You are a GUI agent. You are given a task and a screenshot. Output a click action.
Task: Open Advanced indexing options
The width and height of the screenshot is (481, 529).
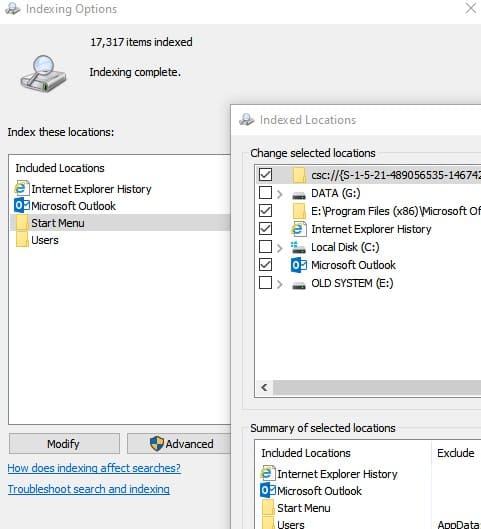point(179,444)
